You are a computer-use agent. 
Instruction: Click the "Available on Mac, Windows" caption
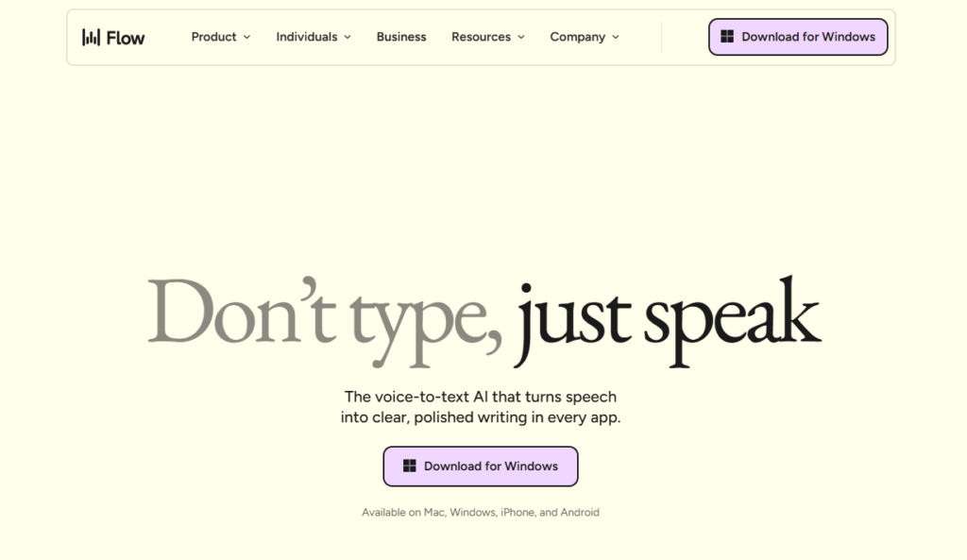tap(481, 512)
